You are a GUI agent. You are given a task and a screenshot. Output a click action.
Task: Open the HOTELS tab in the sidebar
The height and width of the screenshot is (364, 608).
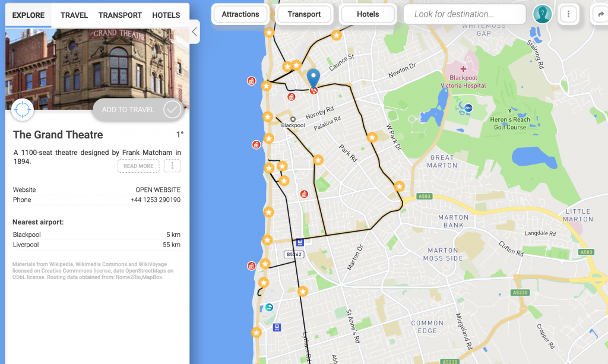pos(166,15)
